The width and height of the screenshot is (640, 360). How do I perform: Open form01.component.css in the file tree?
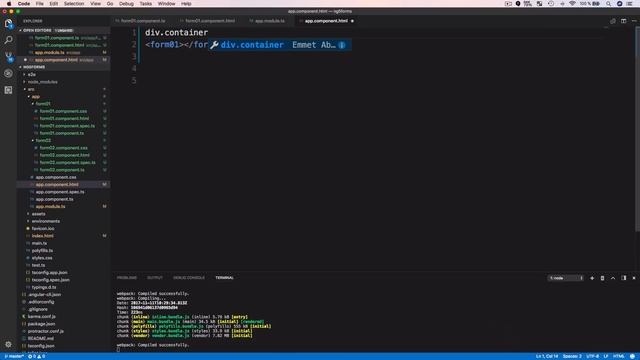pos(63,111)
